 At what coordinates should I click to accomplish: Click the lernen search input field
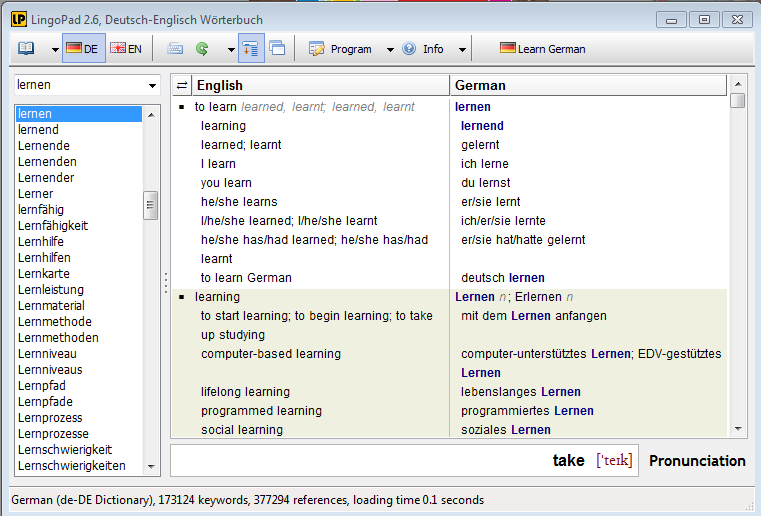coord(80,85)
